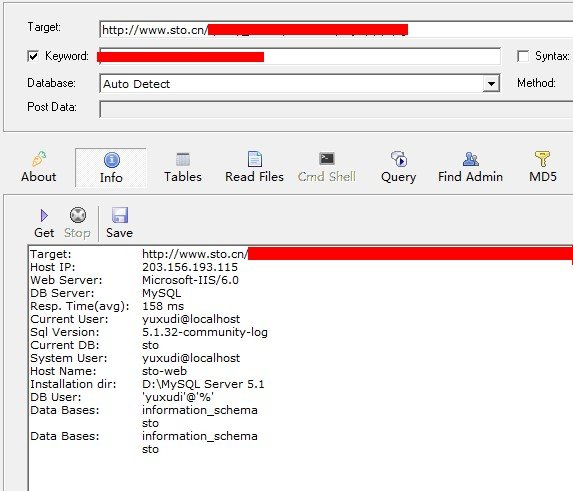Enable the Syntax checkbox
The width and height of the screenshot is (573, 491).
click(x=523, y=56)
